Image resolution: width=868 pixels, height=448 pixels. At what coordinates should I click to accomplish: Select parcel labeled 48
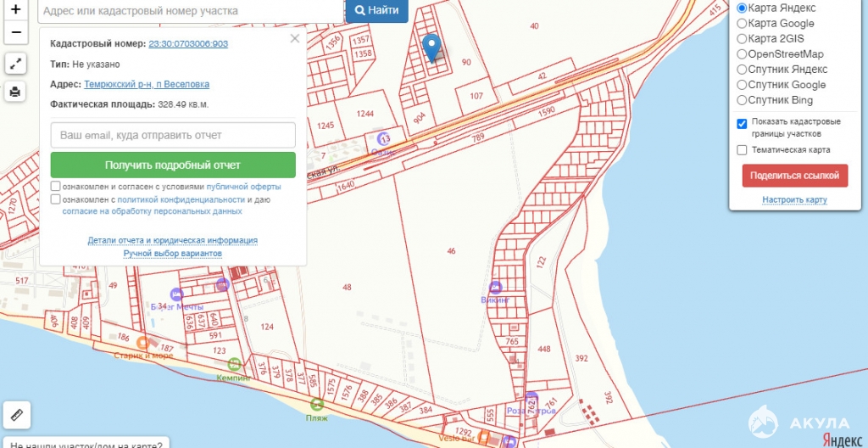pos(347,287)
